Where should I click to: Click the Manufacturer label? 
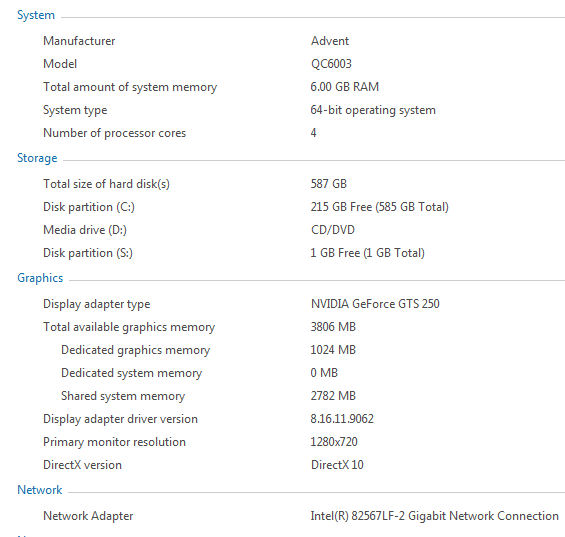[79, 41]
